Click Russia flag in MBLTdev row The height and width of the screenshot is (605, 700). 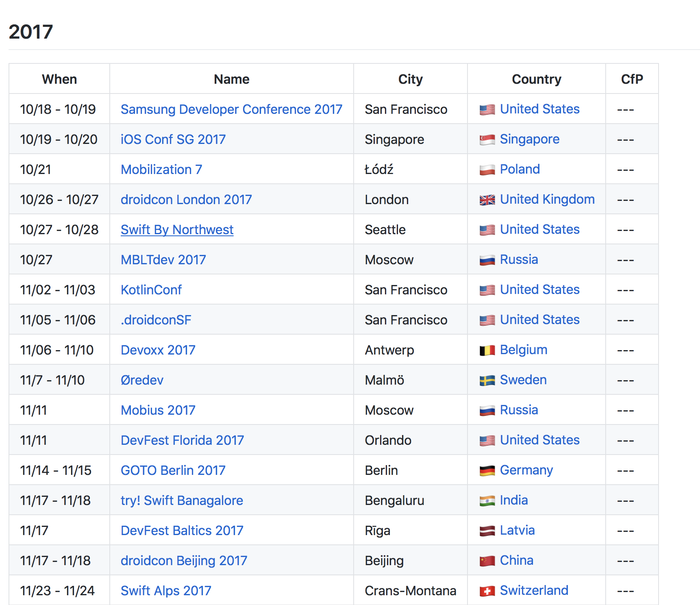point(487,260)
